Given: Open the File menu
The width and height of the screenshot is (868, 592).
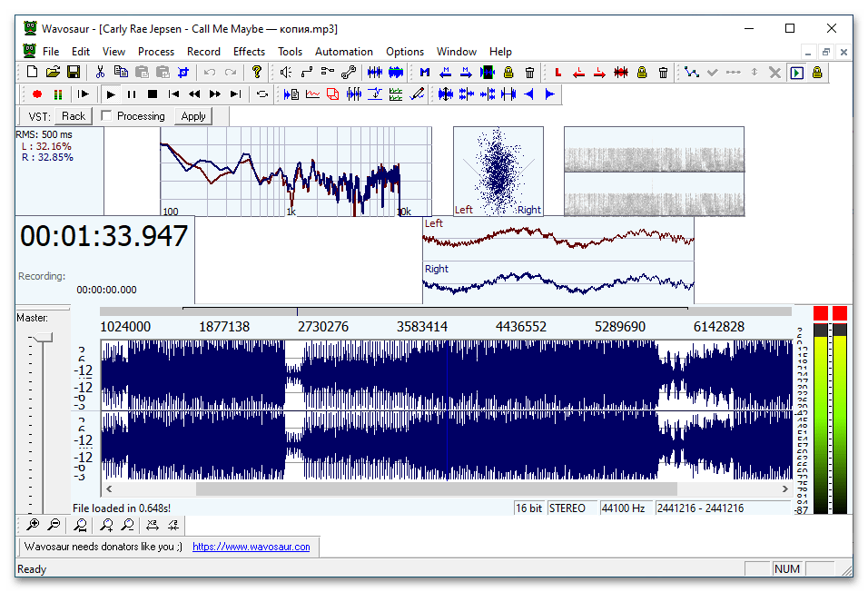Looking at the screenshot, I should (x=50, y=52).
